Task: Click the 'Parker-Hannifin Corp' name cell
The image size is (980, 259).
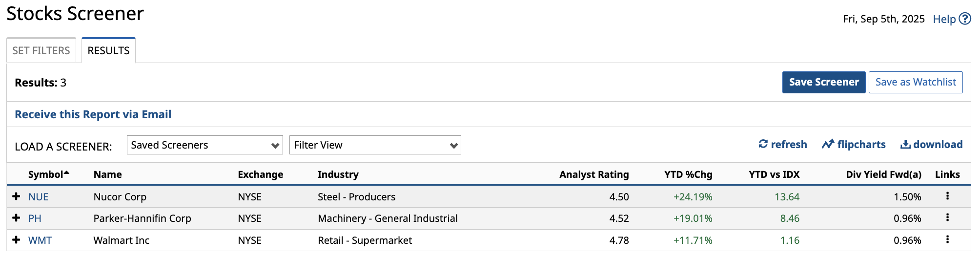Action: tap(143, 218)
